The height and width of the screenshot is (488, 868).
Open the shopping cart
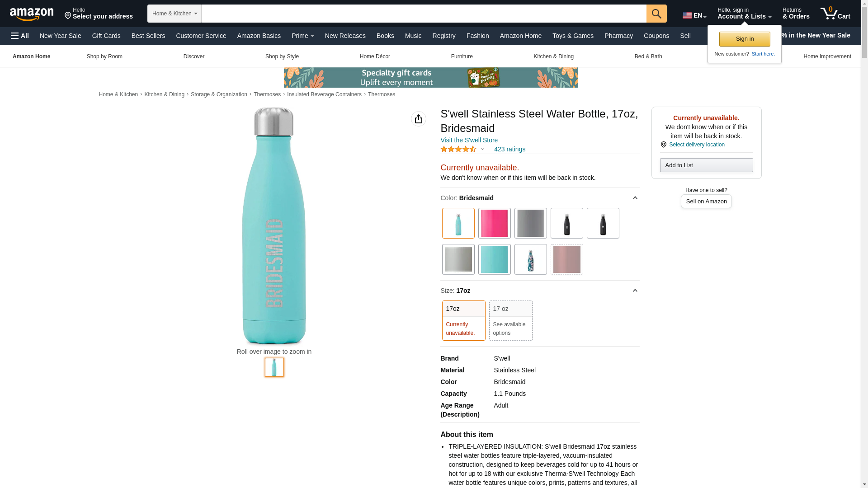coord(835,14)
